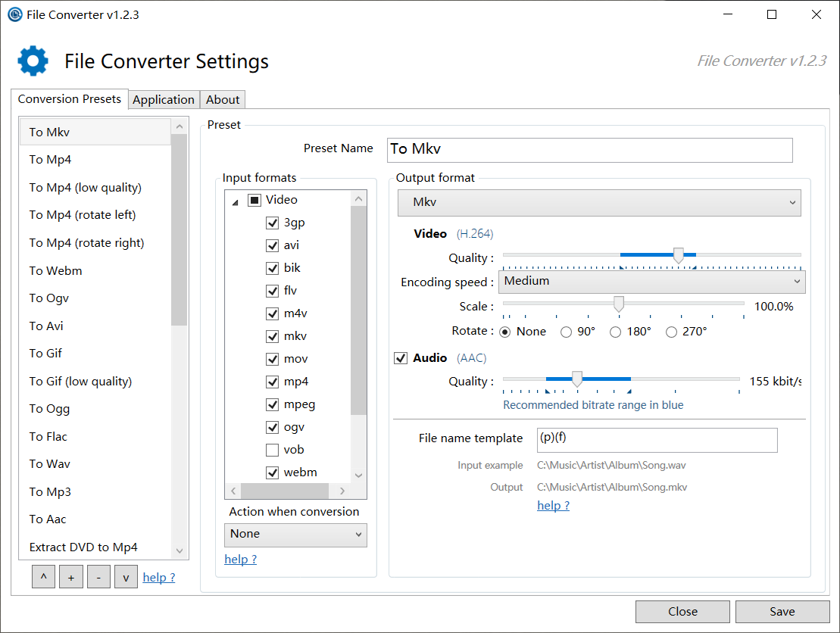The height and width of the screenshot is (633, 840).
Task: Click the blue settings gear icon
Action: tap(31, 61)
